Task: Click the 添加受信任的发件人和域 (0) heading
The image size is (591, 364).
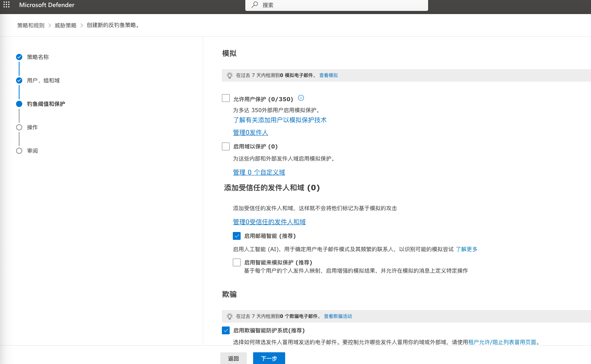Action: [272, 188]
